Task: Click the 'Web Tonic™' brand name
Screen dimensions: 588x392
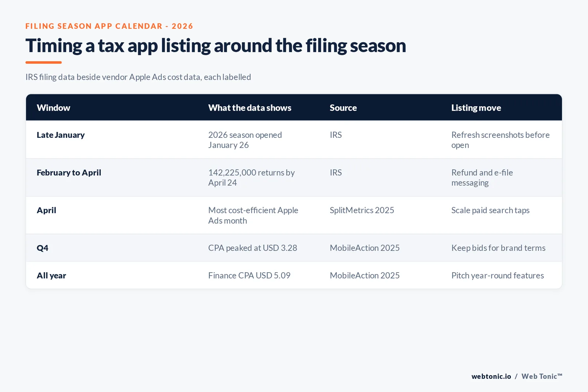Action: [542, 376]
